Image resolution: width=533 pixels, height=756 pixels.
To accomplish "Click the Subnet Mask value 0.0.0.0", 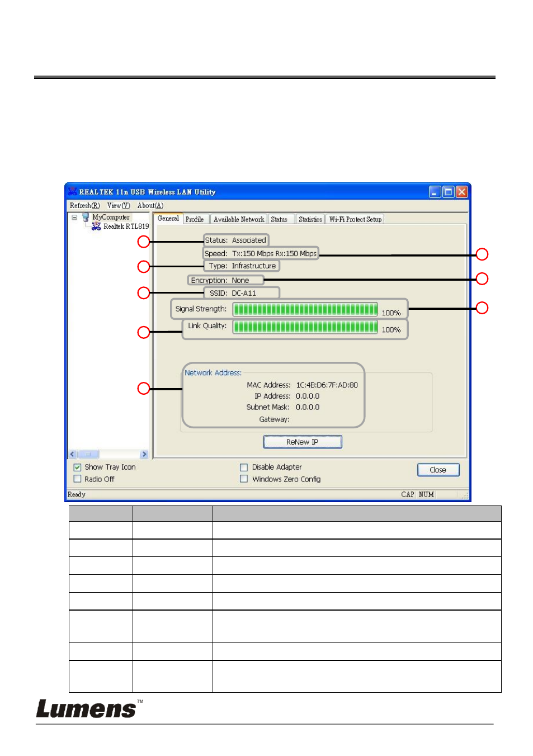I will [308, 407].
